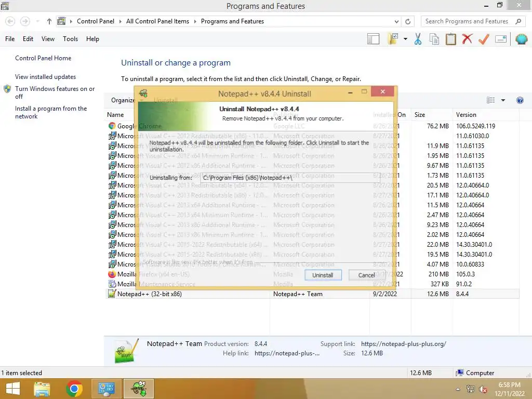Click the Copy toolbar icon
The width and height of the screenshot is (532, 399).
coord(434,39)
